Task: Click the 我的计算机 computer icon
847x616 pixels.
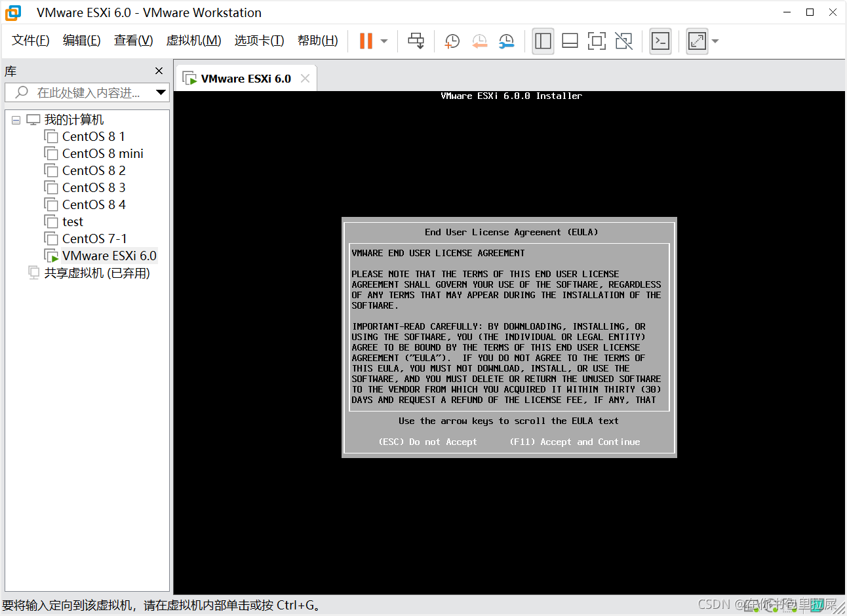Action: click(33, 120)
